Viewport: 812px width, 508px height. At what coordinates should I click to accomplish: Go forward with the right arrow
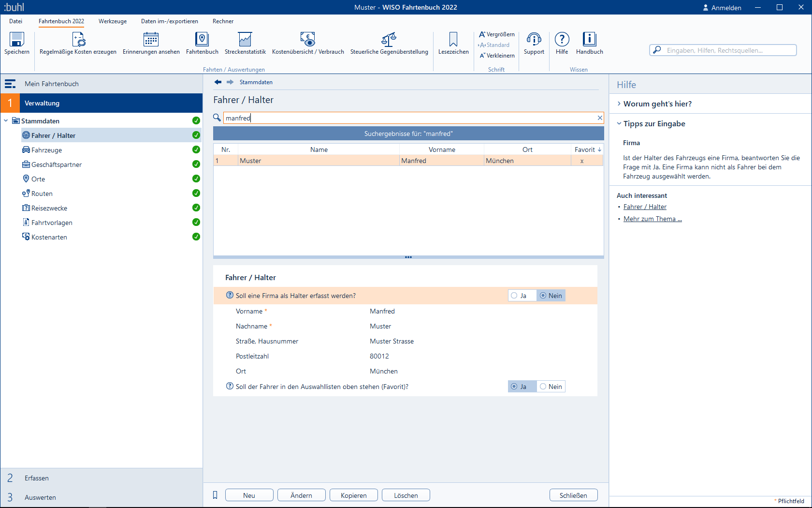tap(230, 82)
